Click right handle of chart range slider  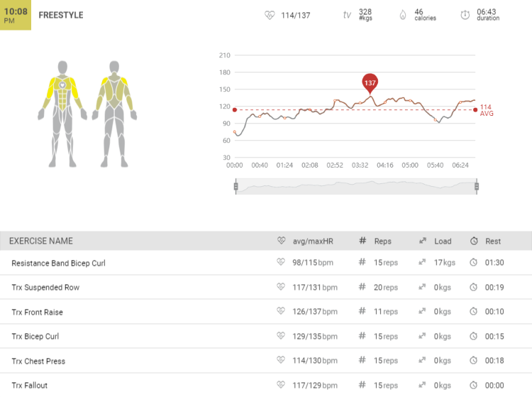pos(477,187)
